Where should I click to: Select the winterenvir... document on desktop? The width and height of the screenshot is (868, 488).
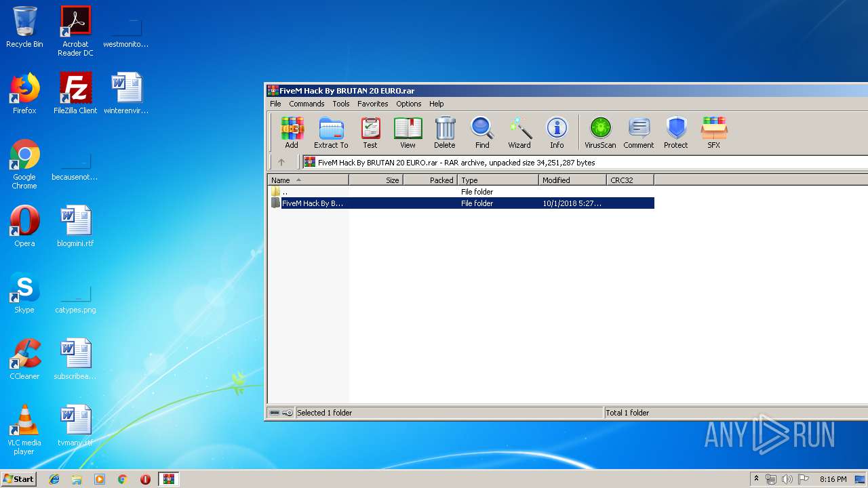tap(126, 94)
